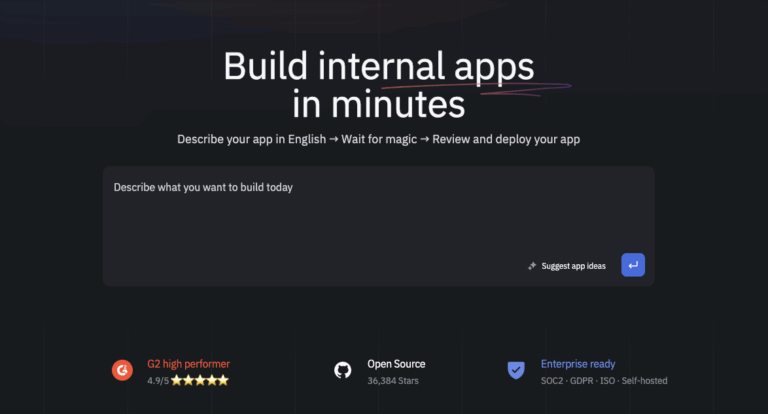Click the sparkle icon beside Suggest app ideas

tap(532, 266)
